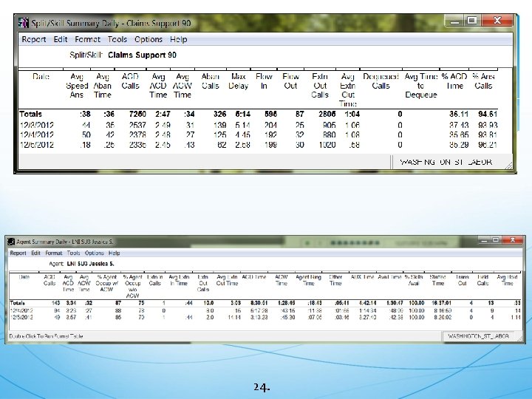Click WASHINGTON_ST_LABOR status in Split/Skill window
Viewport: 532px width, 399px height.
[x=446, y=162]
